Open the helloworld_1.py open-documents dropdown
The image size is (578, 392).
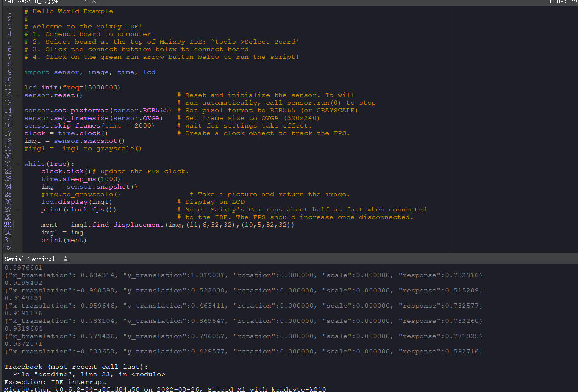(85, 2)
